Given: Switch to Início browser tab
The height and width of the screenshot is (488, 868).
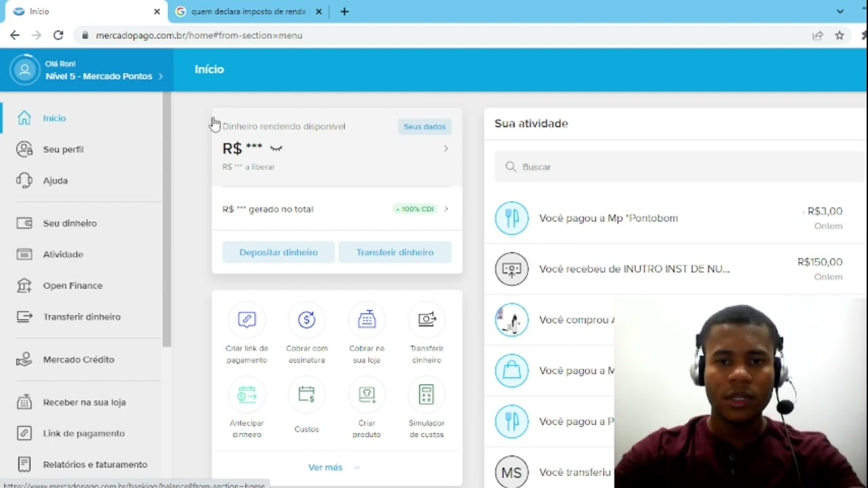Looking at the screenshot, I should pos(85,12).
